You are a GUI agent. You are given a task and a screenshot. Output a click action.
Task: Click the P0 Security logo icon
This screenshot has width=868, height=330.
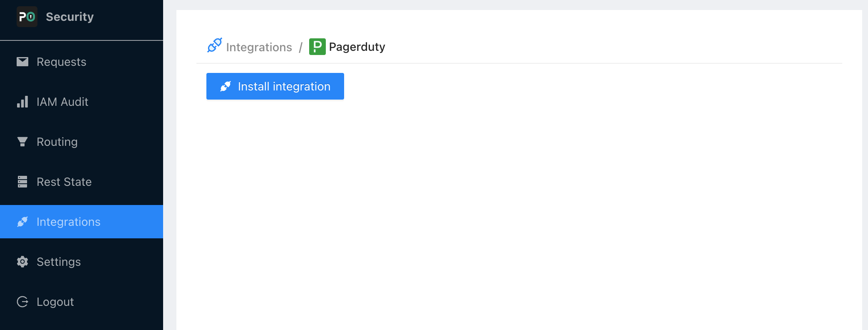(x=27, y=17)
